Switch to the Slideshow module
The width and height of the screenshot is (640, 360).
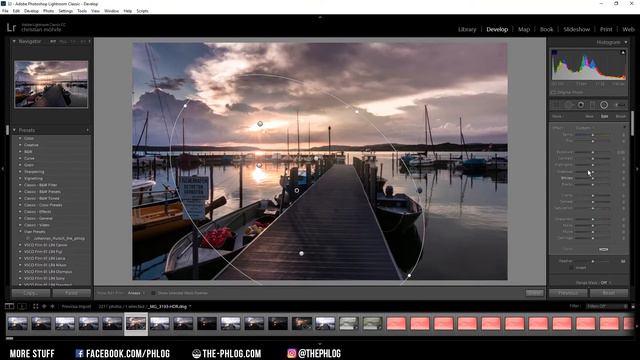576,29
